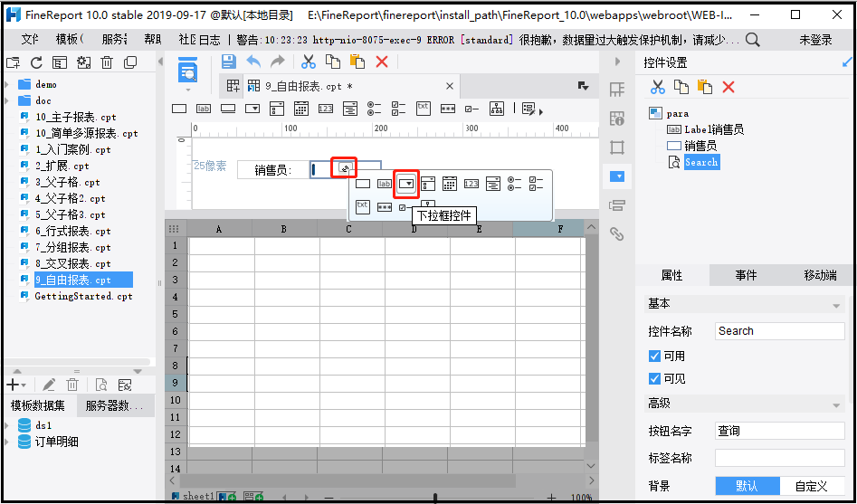Screen dimensions: 857x504
Task: Create a new folder in file tree toolbar
Action: pos(13,62)
